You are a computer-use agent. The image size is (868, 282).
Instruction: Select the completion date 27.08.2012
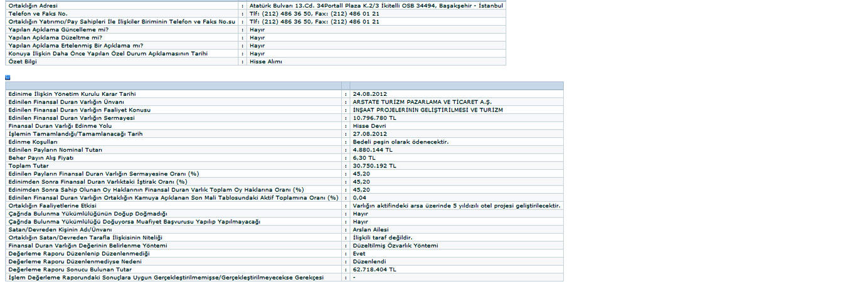[x=369, y=133]
